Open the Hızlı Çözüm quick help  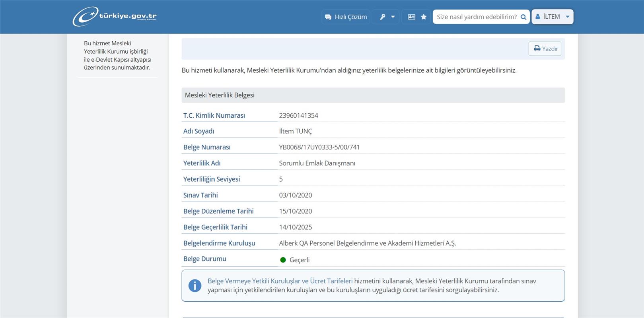point(346,17)
